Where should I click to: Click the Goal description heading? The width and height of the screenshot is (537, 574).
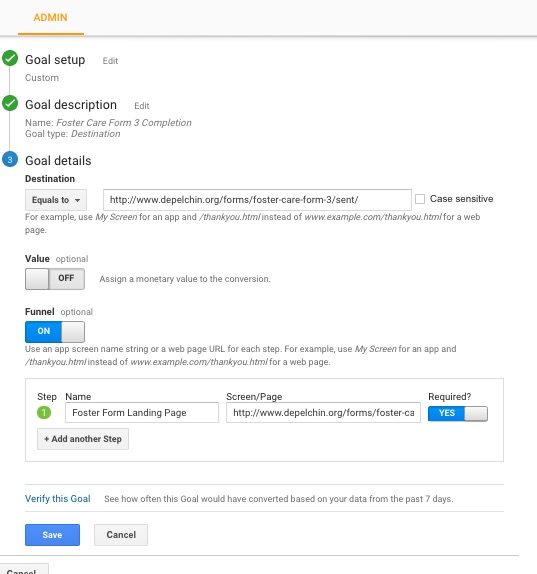(x=71, y=105)
